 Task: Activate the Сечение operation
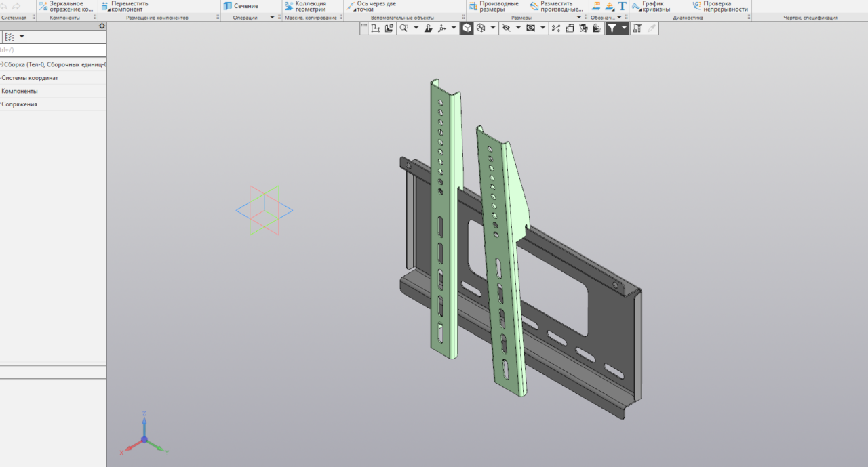241,6
